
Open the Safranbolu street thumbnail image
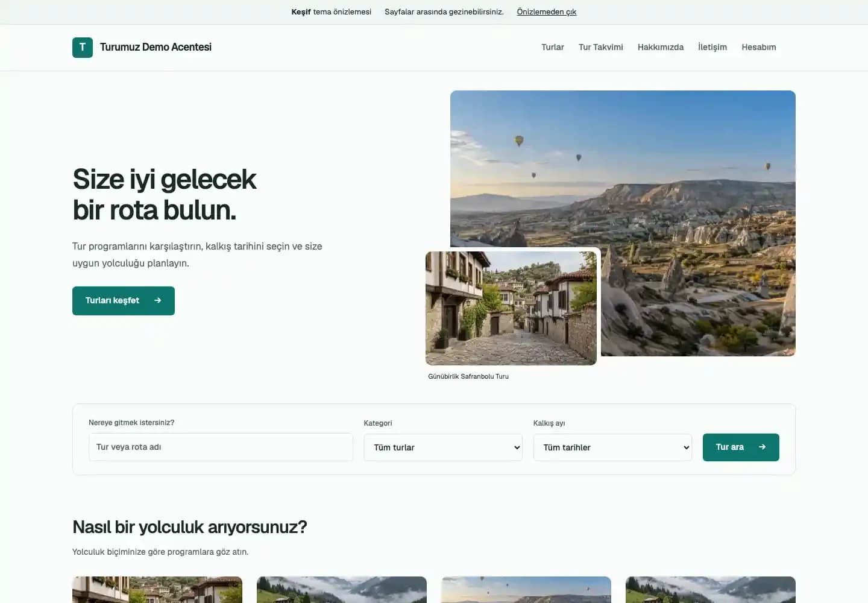tap(511, 308)
